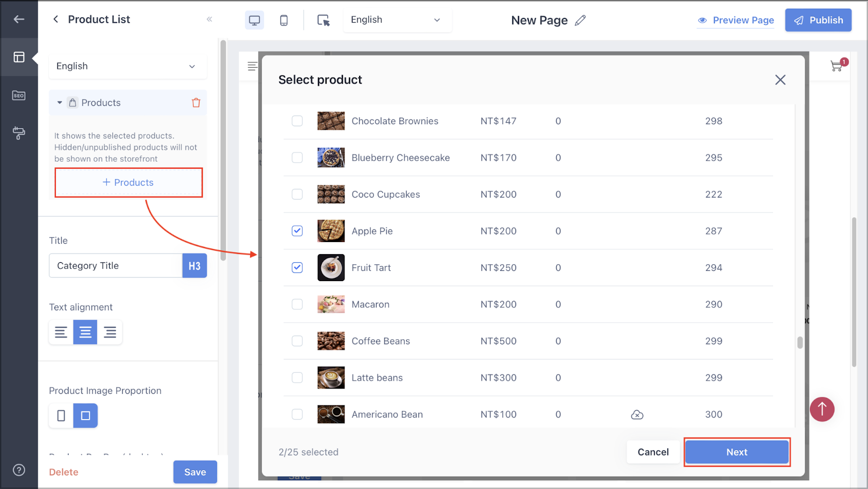
Task: Check the Macaron checkbox
Action: pos(297,304)
